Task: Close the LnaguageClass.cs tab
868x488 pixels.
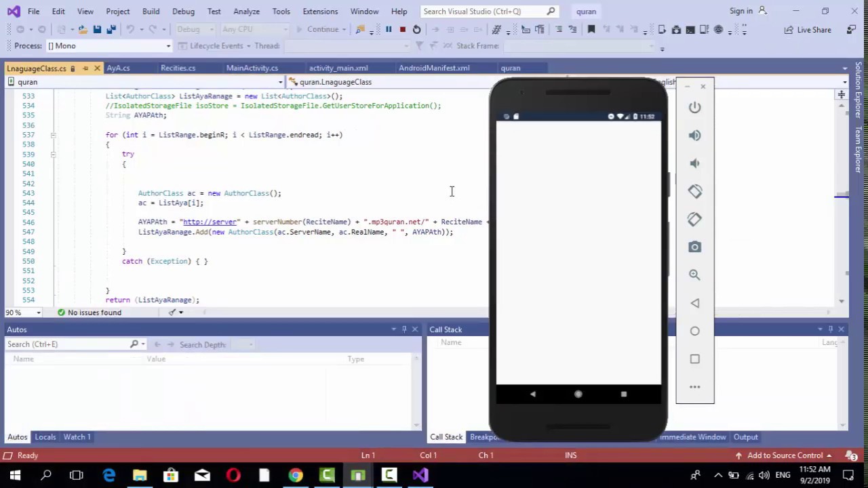Action: pyautogui.click(x=97, y=68)
